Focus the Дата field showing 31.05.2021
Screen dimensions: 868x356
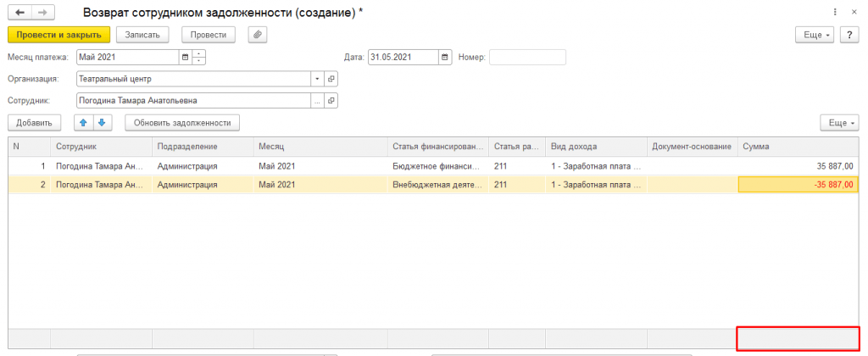[403, 57]
